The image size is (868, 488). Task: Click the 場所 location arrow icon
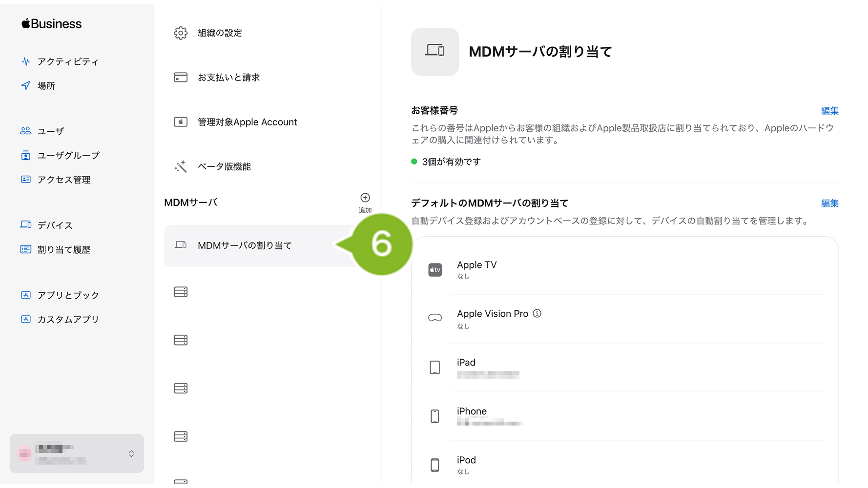click(x=26, y=85)
